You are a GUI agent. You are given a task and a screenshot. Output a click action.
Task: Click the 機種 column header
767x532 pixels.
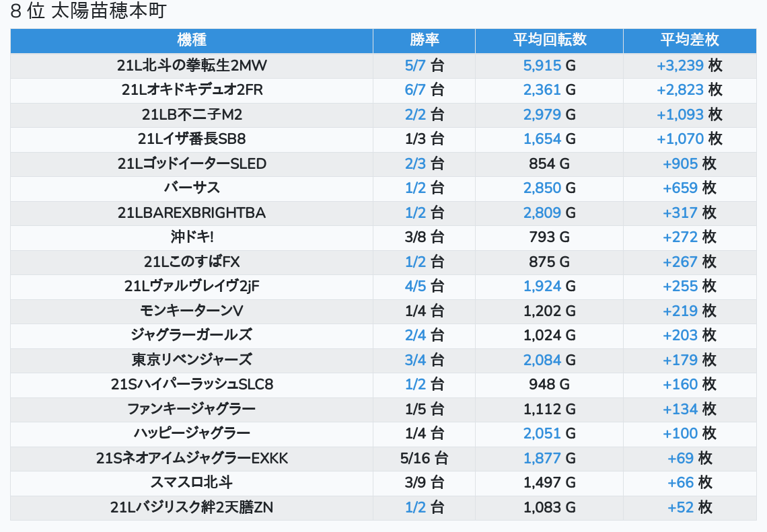point(192,40)
